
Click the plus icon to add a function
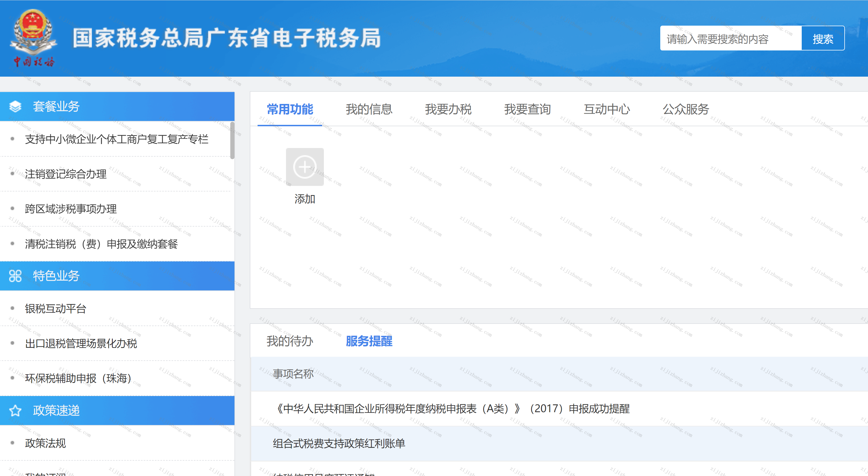click(305, 167)
